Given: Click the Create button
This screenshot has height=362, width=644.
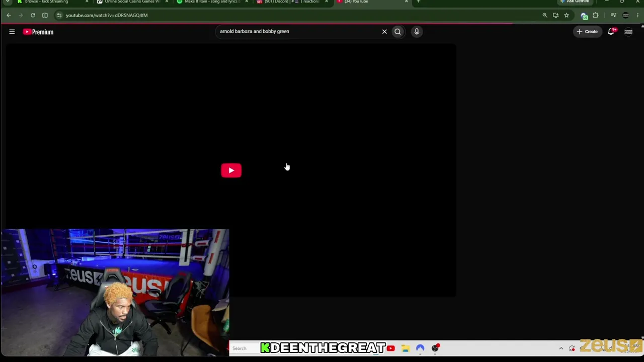Looking at the screenshot, I should point(587,32).
